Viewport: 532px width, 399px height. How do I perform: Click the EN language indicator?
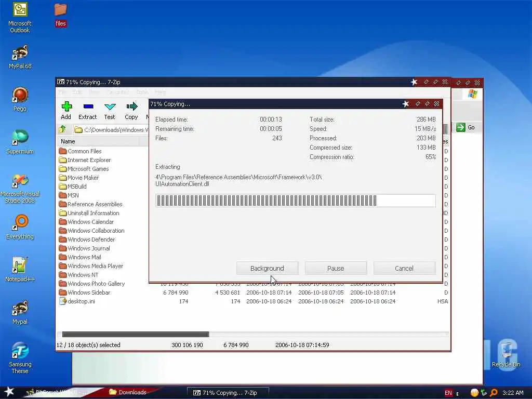[x=448, y=393]
